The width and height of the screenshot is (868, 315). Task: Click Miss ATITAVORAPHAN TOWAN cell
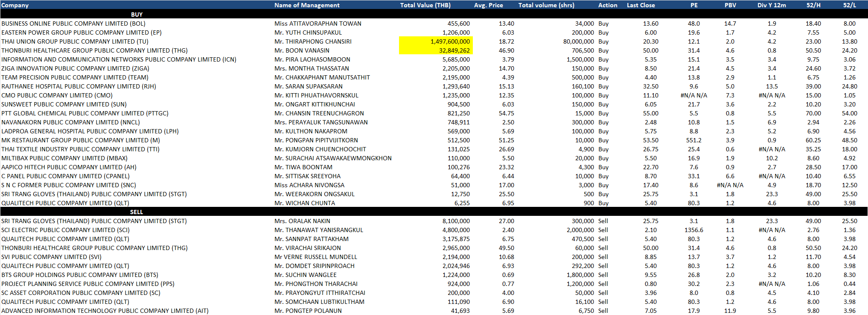coord(318,24)
